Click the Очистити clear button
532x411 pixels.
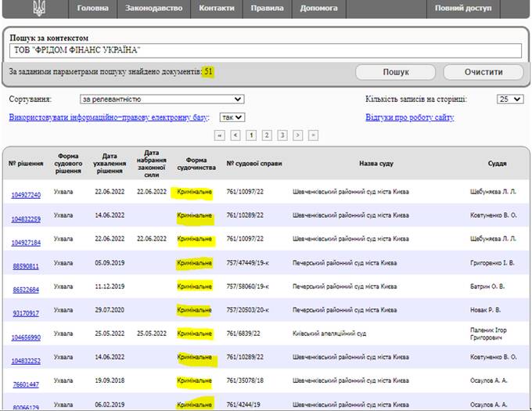[x=483, y=72]
